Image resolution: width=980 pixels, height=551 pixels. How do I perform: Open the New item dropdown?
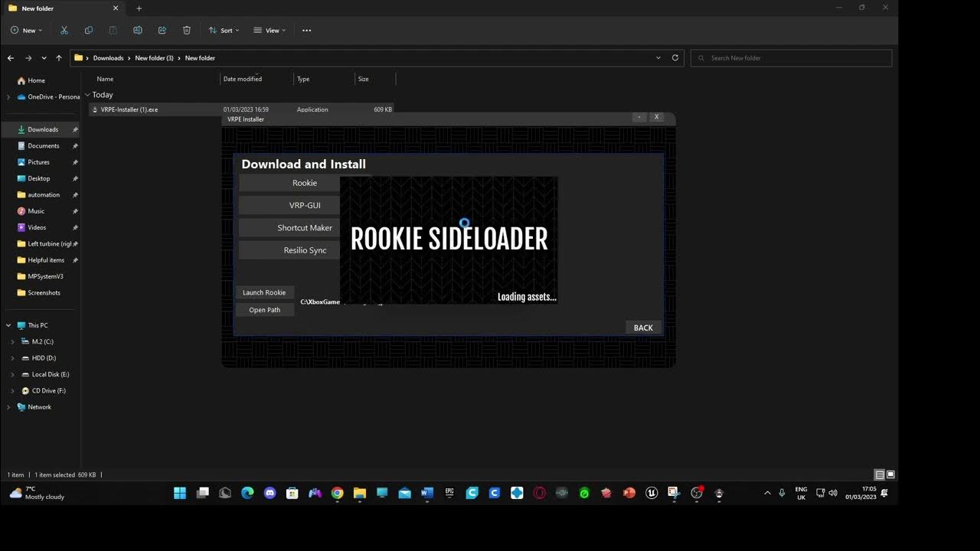point(27,31)
